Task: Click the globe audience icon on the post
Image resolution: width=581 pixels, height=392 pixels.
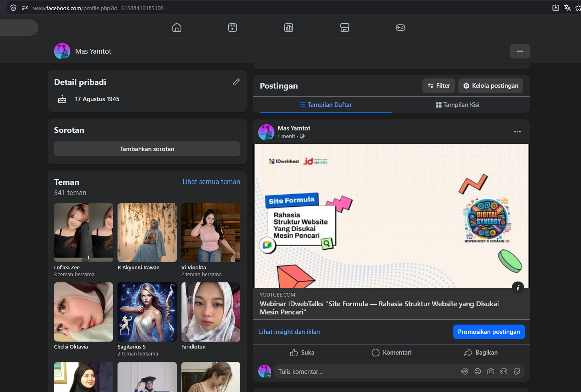Action: pos(302,136)
